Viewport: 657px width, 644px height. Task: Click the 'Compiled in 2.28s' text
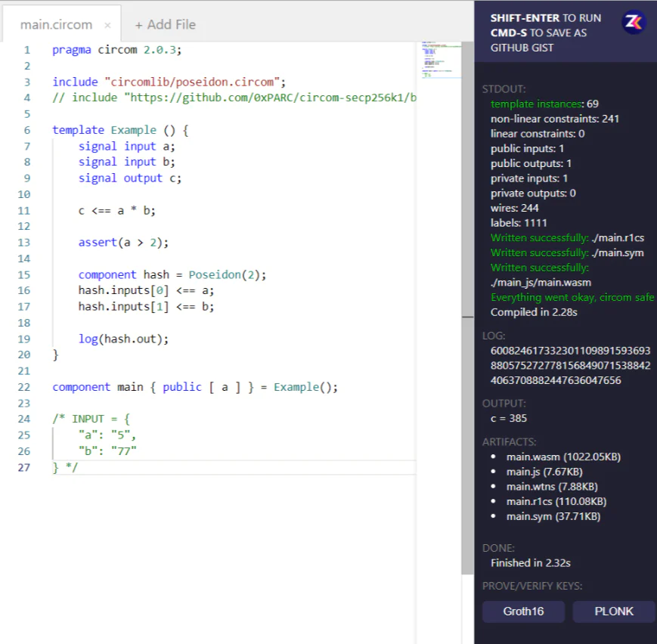(534, 312)
